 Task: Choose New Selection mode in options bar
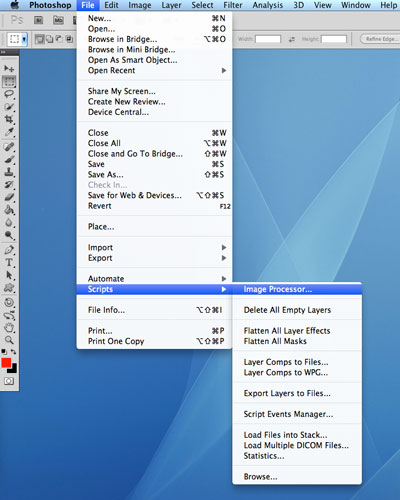point(39,39)
